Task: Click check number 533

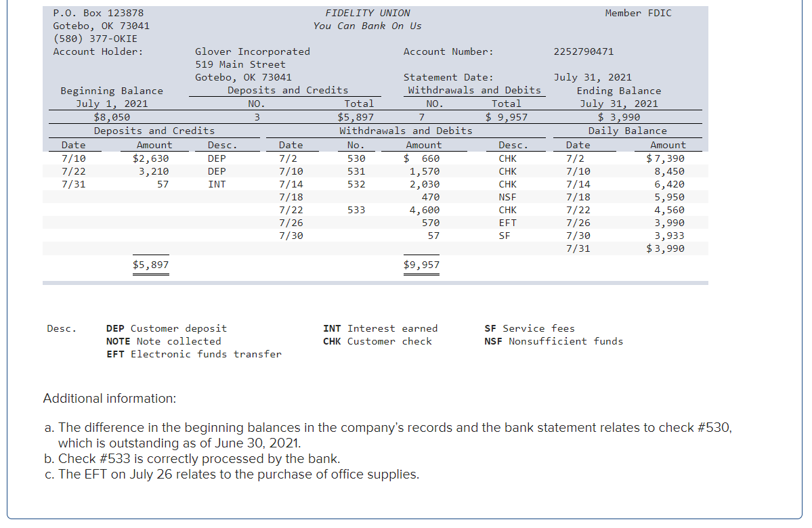Action: [356, 210]
